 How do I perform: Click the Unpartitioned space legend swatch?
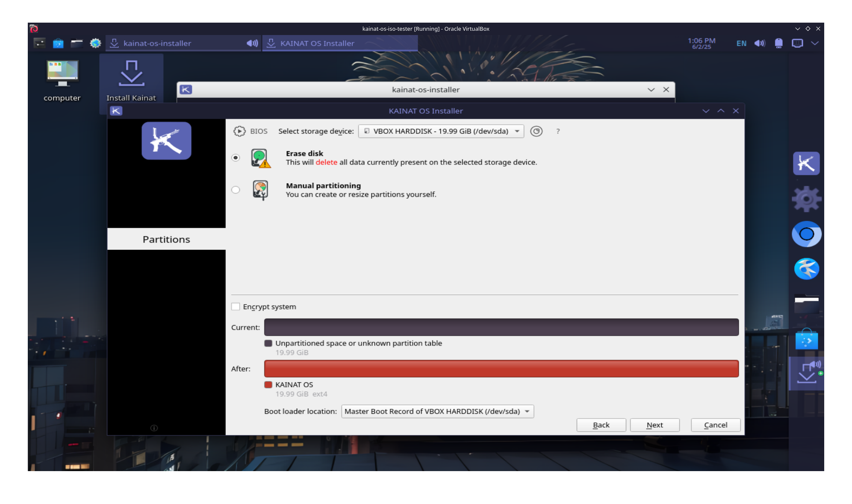point(268,343)
